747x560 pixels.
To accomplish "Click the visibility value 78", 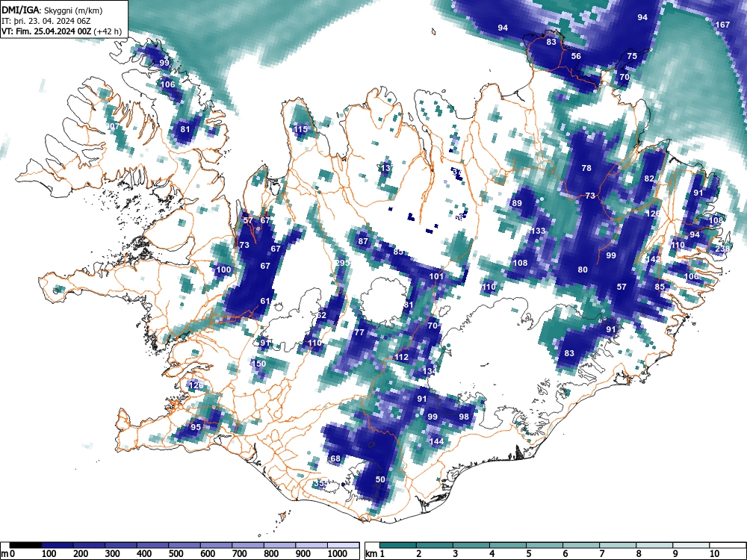I will 586,167.
